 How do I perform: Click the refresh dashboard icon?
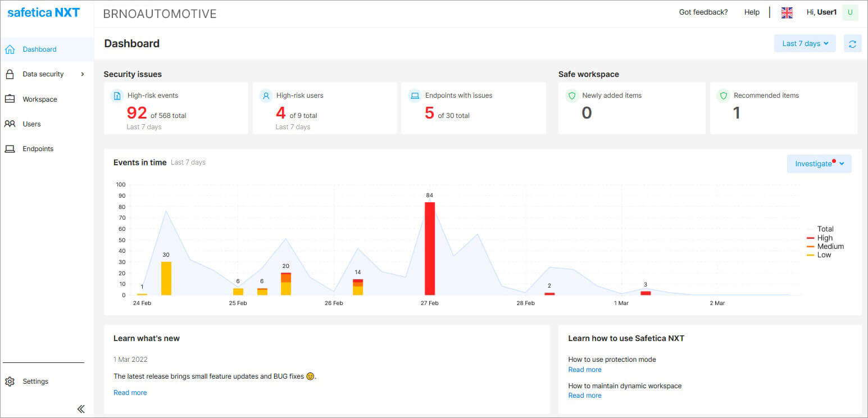[x=852, y=44]
